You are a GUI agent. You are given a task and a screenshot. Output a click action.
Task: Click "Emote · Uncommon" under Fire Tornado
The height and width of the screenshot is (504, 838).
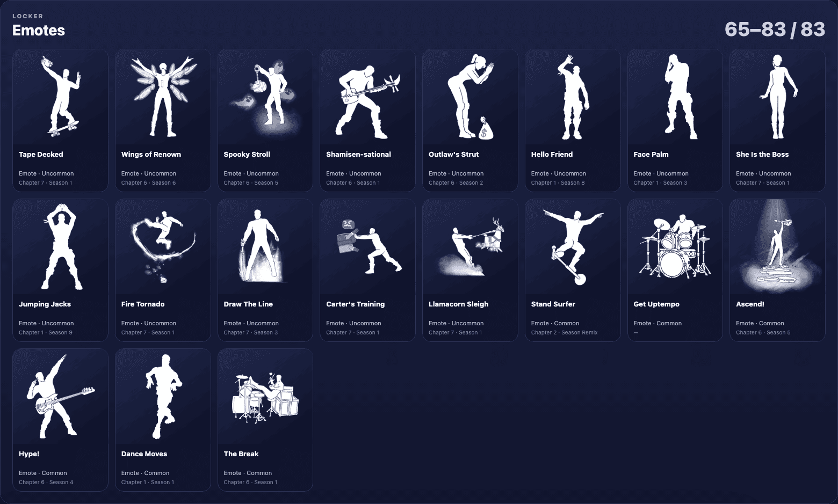point(149,324)
